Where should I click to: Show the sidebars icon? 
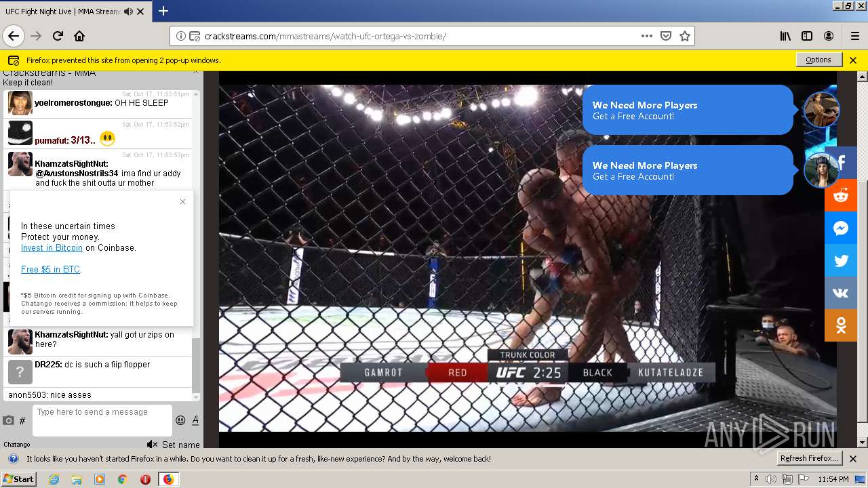(x=807, y=36)
